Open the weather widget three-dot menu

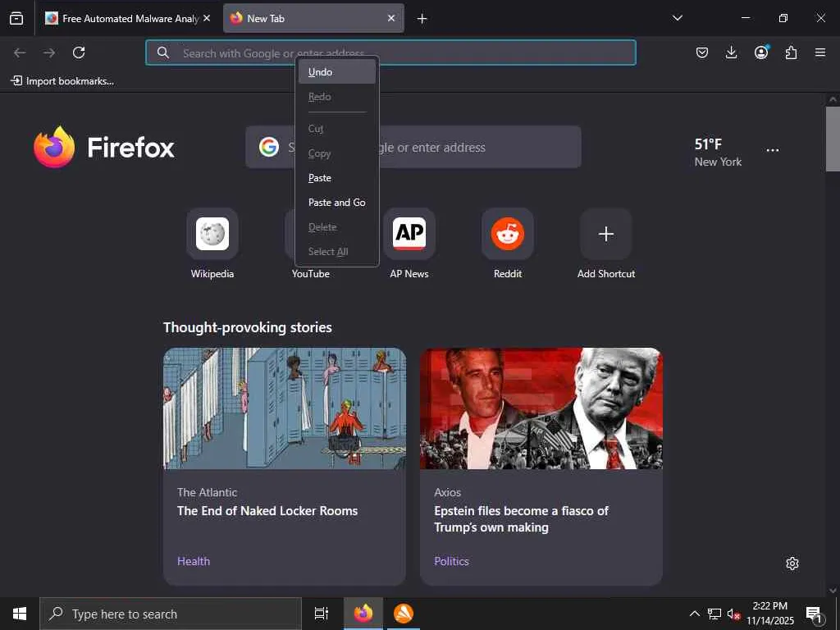773,151
